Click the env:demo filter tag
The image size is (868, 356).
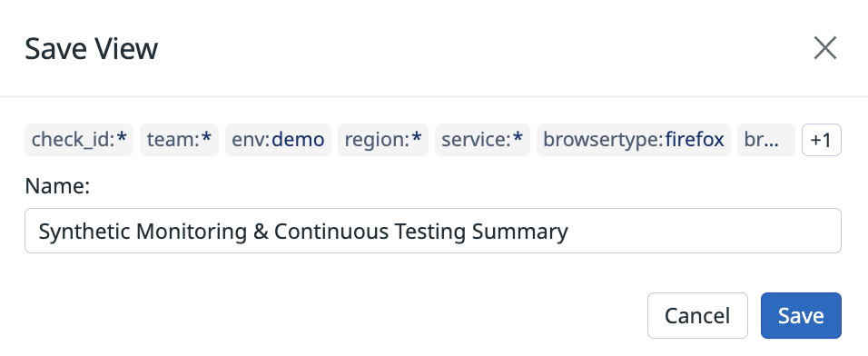[278, 140]
